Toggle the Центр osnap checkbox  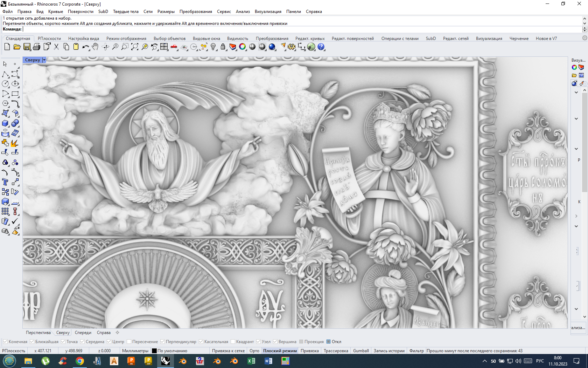pos(109,342)
